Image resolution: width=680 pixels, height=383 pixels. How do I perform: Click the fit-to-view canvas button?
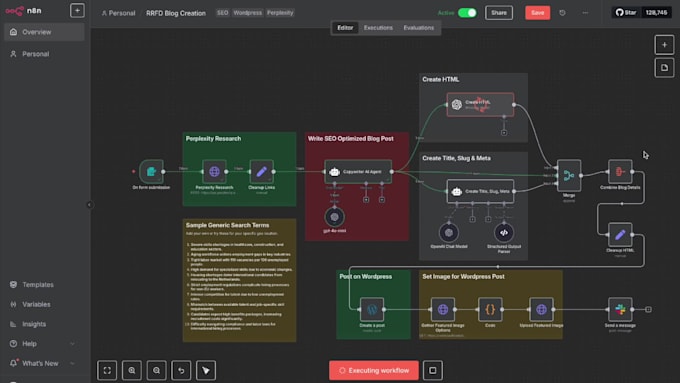(107, 370)
